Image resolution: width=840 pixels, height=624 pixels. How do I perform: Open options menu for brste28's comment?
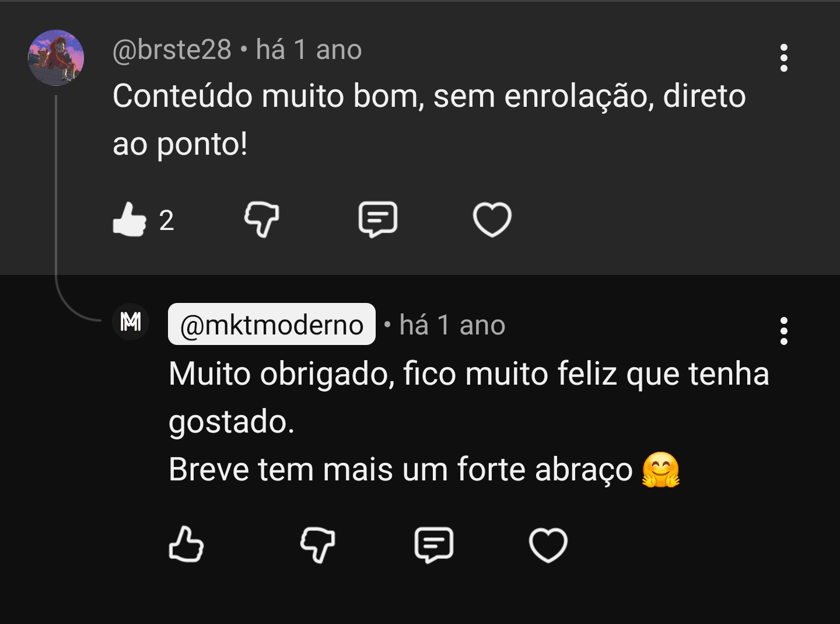click(x=783, y=58)
